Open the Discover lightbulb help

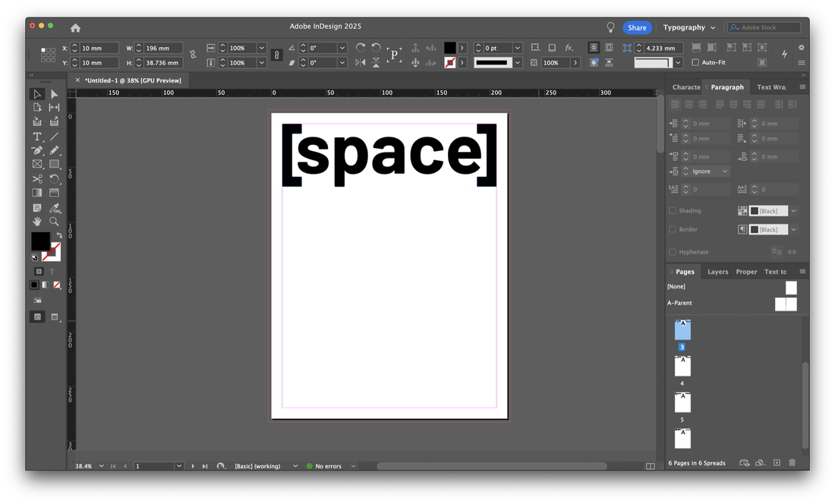pos(611,27)
